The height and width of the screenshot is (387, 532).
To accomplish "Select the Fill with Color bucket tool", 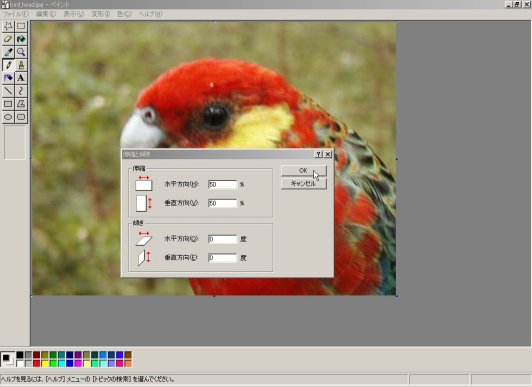I will pos(21,39).
